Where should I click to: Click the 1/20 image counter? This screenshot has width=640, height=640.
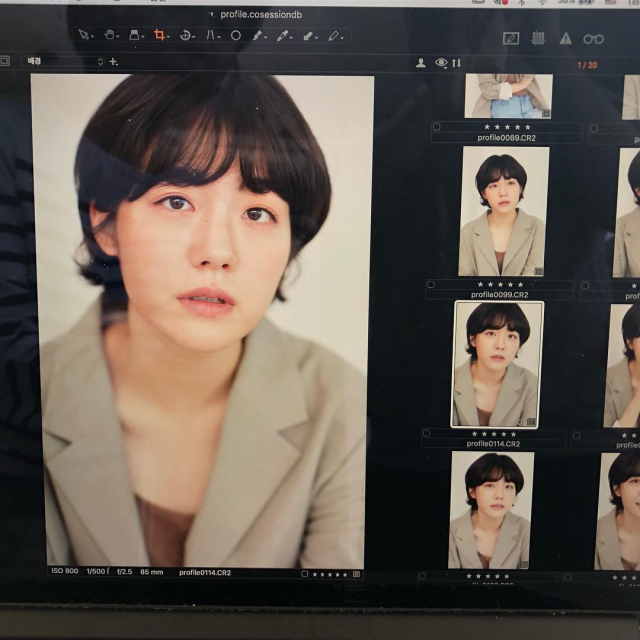[587, 65]
